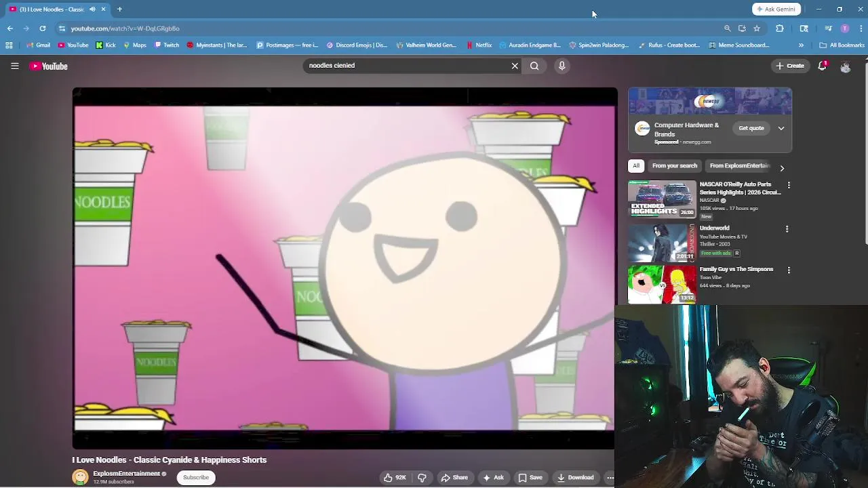This screenshot has height=488, width=868.
Task: Open Chrome apps grid
Action: pyautogui.click(x=9, y=45)
